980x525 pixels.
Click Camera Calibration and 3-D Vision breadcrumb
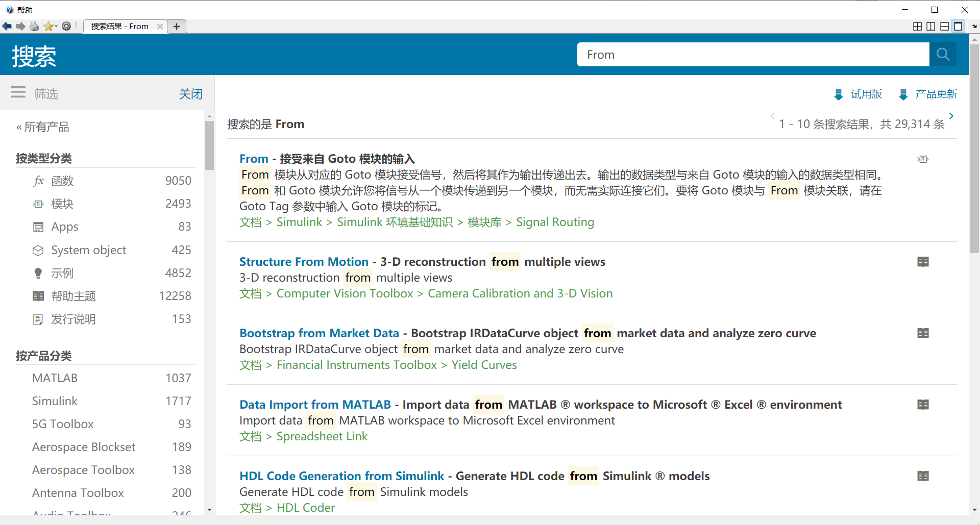click(520, 293)
